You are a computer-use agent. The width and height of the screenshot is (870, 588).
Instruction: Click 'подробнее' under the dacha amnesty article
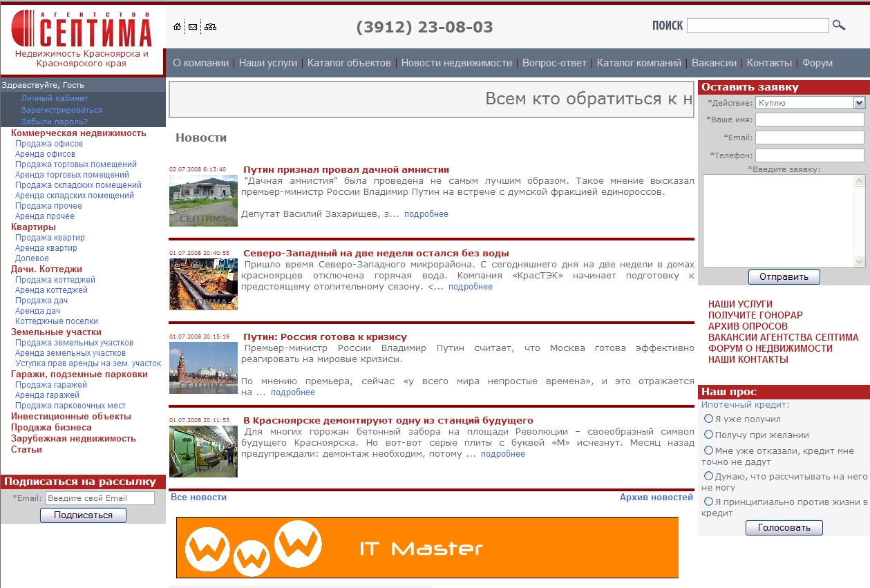click(x=426, y=214)
